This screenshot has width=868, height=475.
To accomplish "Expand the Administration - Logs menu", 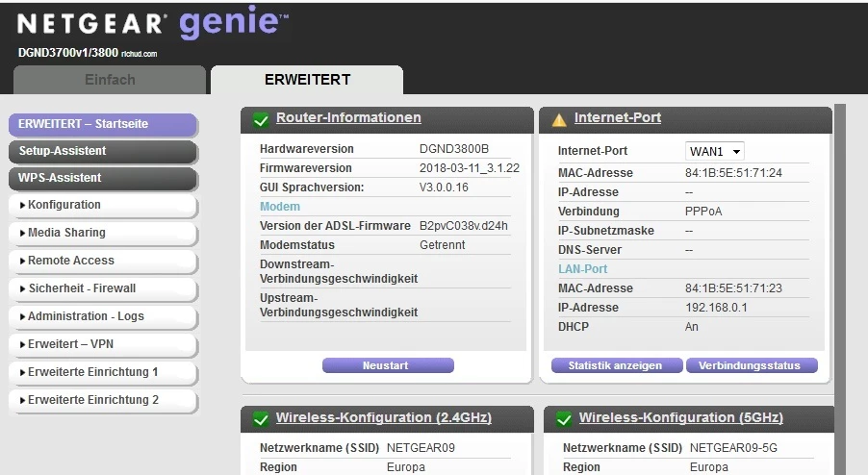I will [103, 316].
